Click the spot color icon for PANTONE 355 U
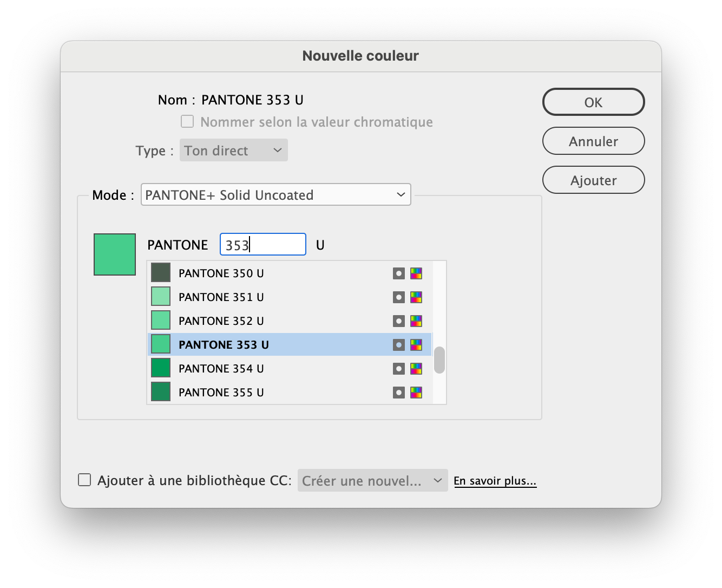The image size is (722, 588). coord(399,392)
